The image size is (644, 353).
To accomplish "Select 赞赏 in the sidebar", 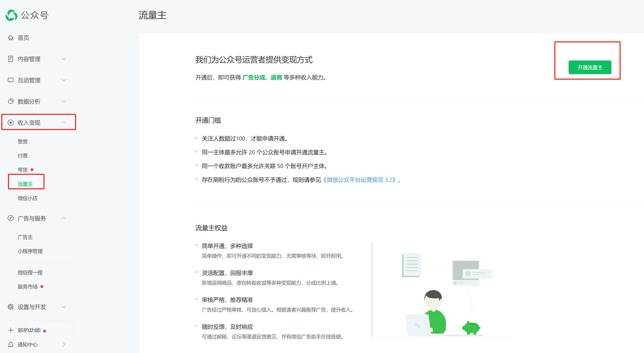I will [22, 141].
